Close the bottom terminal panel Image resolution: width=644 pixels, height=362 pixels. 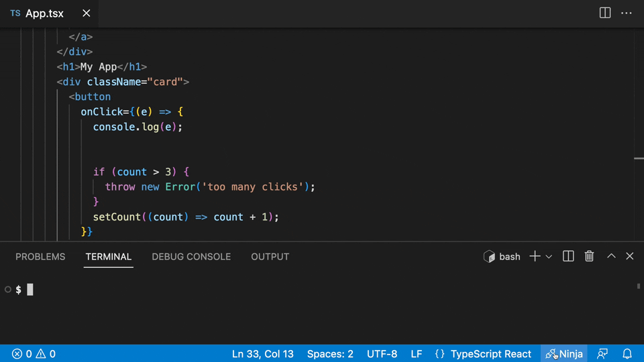(x=629, y=256)
